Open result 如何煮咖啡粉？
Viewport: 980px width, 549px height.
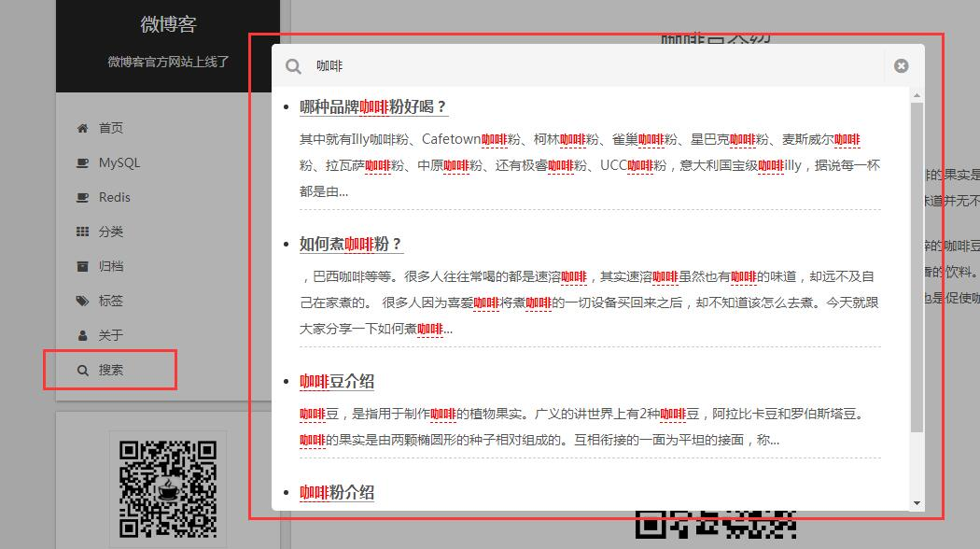click(x=351, y=244)
